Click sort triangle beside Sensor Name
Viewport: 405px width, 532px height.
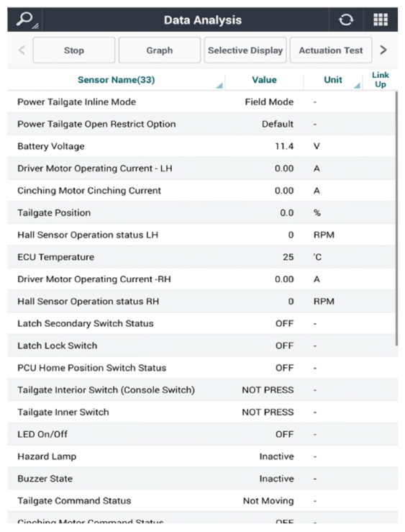pyautogui.click(x=219, y=85)
